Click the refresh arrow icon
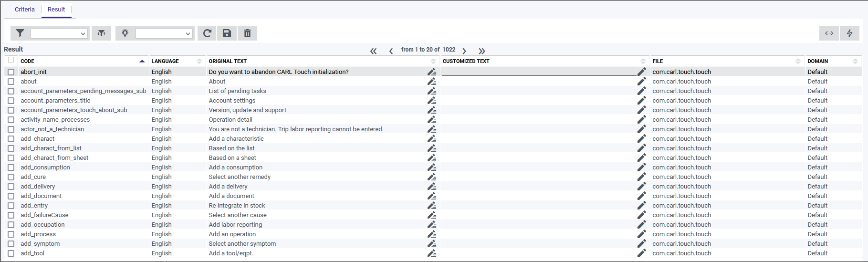Viewport: 868px width, 262px height. [x=207, y=33]
